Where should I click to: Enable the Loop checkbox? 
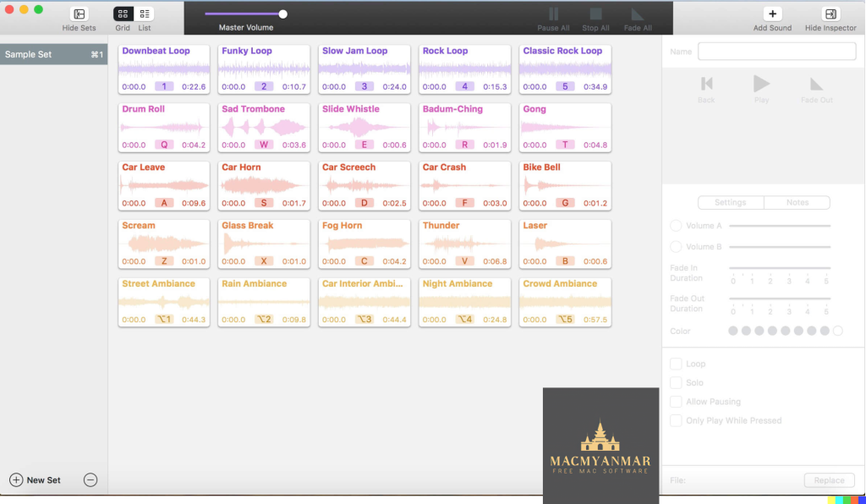(x=676, y=364)
